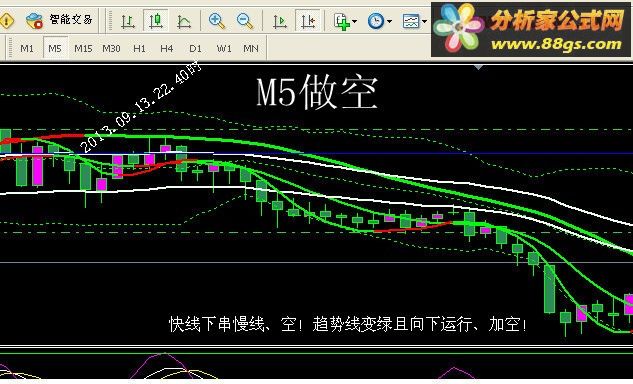Switch to line chart icon

pos(184,20)
